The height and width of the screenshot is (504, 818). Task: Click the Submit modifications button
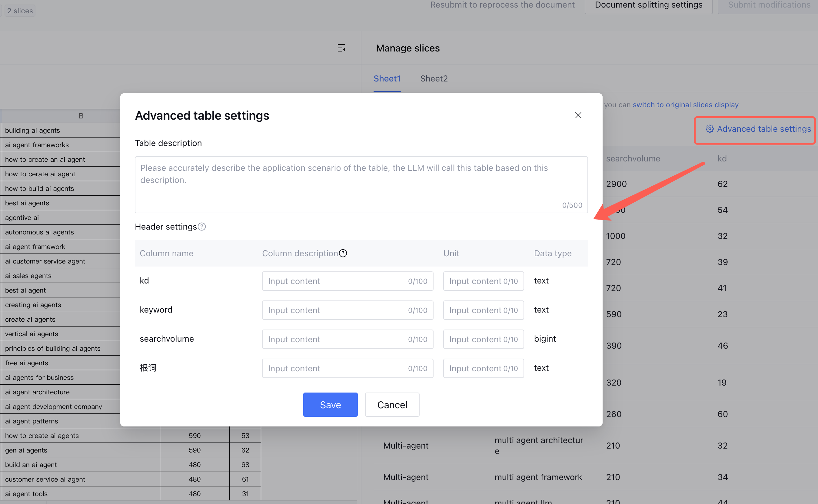click(x=769, y=5)
